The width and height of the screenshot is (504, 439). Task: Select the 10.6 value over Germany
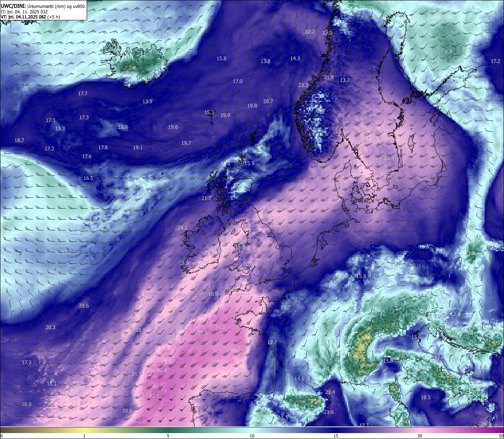coord(424,246)
